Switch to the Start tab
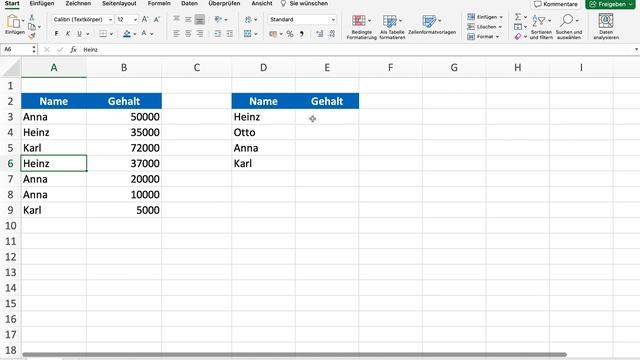Image resolution: width=640 pixels, height=360 pixels. tap(12, 3)
